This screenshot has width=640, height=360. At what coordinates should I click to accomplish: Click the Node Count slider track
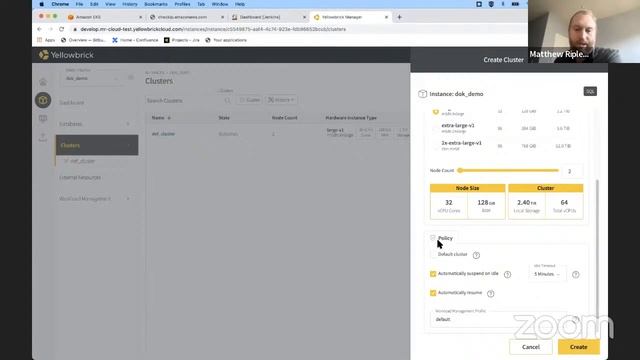509,170
